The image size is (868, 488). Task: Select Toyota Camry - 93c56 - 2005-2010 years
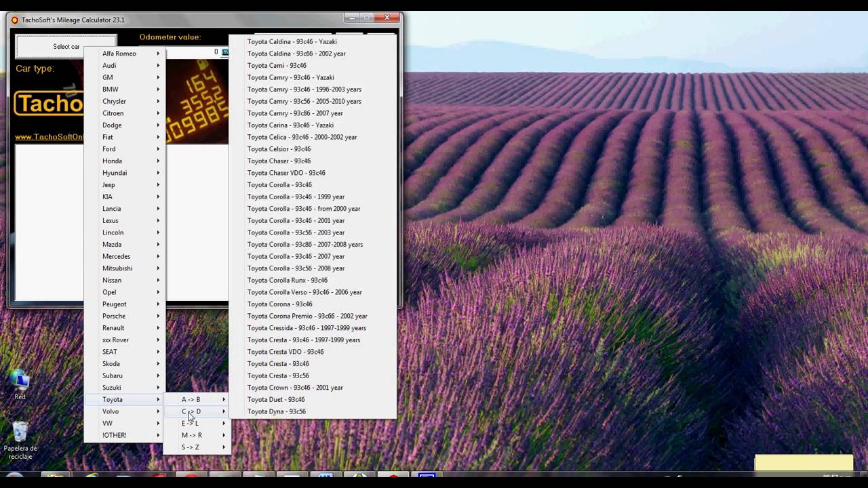coord(313,101)
